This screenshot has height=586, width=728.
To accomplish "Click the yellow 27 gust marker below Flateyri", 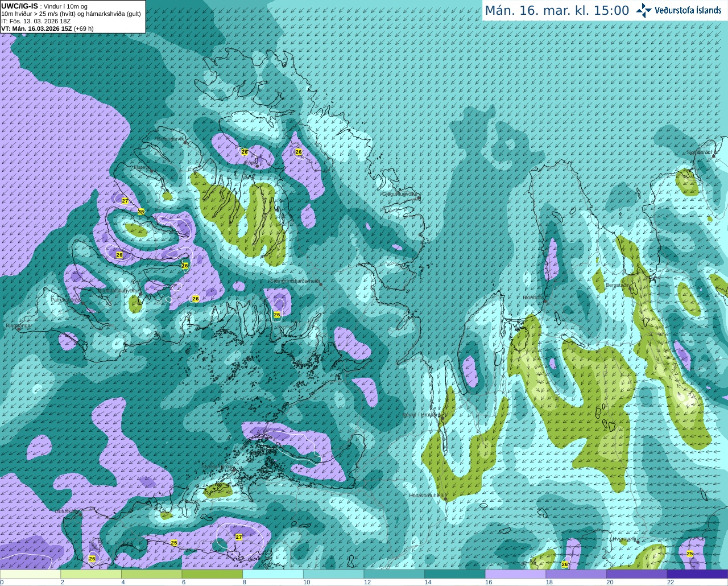I will (x=125, y=201).
